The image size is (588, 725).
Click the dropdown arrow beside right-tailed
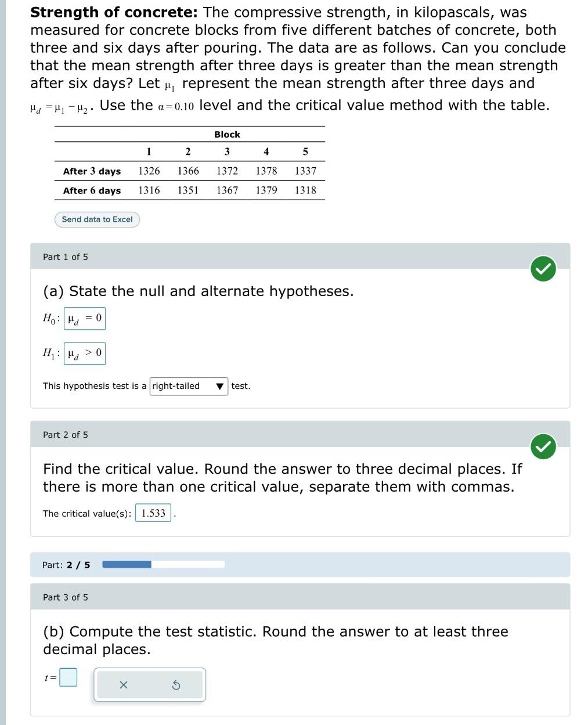pyautogui.click(x=219, y=385)
